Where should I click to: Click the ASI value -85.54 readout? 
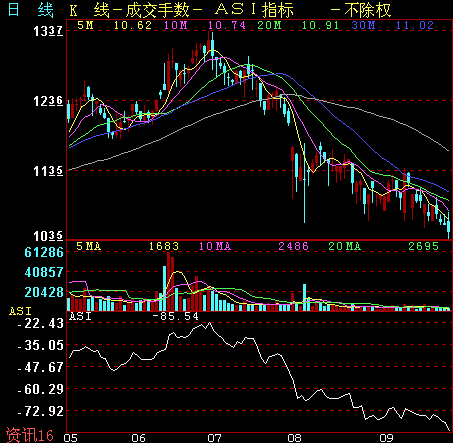tap(176, 316)
